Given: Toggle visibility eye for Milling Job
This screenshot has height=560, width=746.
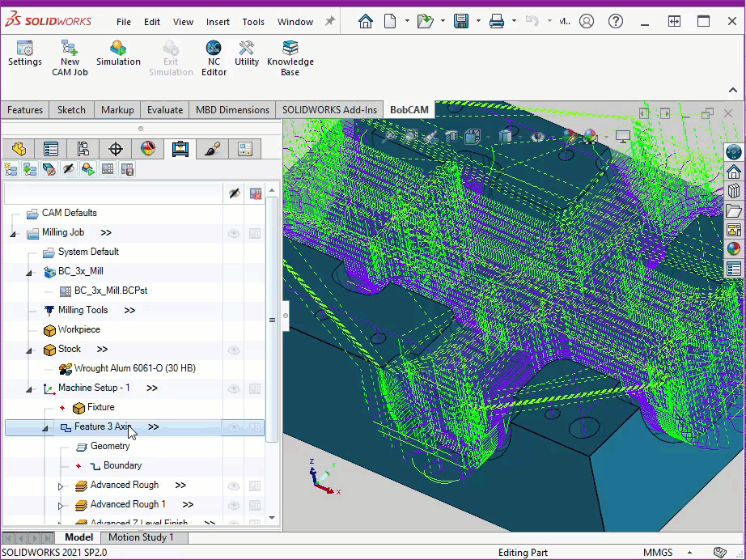Looking at the screenshot, I should click(x=234, y=233).
